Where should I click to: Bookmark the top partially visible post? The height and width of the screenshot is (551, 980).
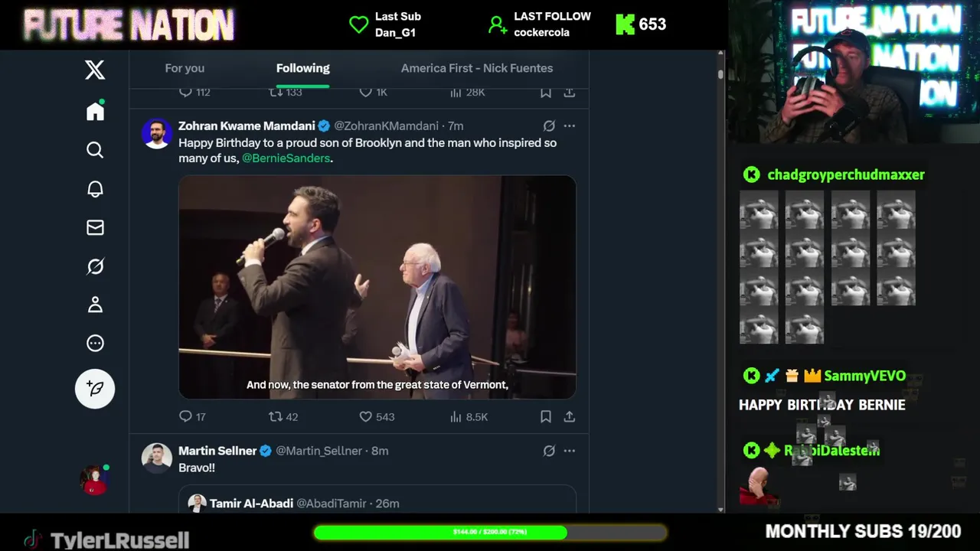(546, 92)
